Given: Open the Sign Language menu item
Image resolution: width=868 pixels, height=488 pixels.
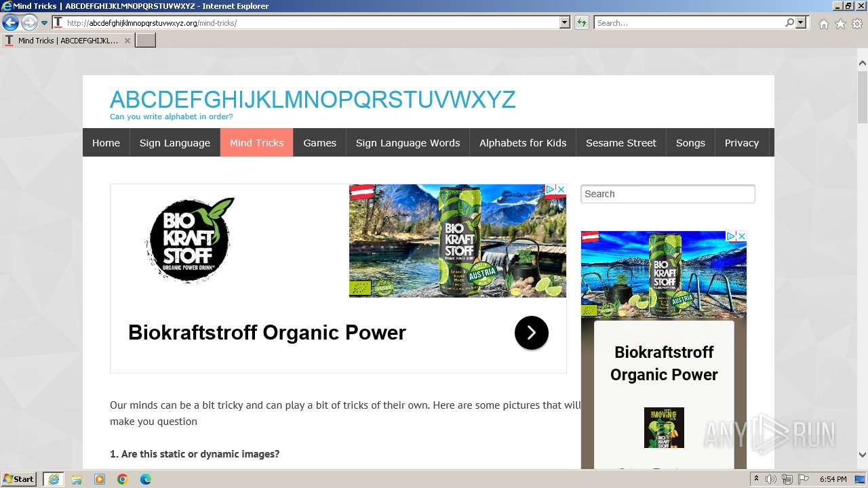Looking at the screenshot, I should coord(175,142).
